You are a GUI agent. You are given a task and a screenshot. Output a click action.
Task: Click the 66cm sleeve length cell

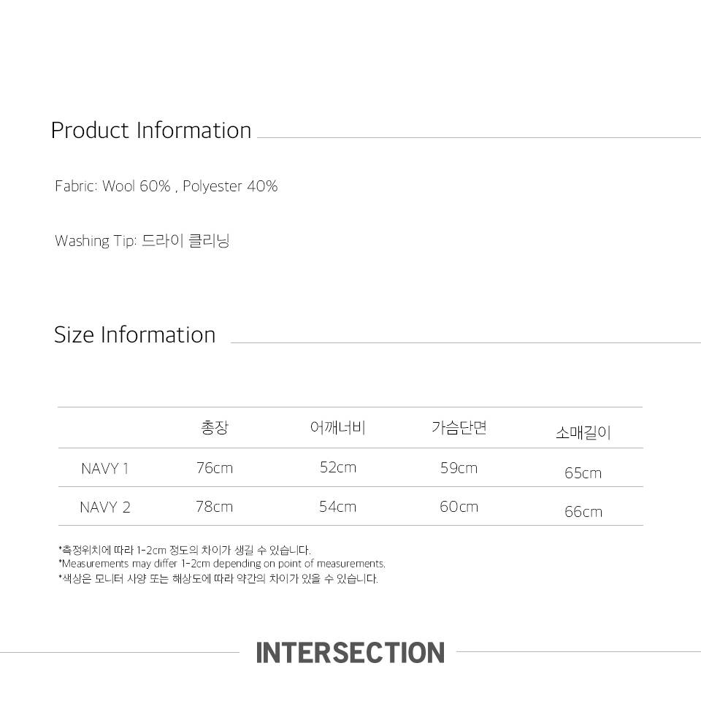tap(583, 512)
